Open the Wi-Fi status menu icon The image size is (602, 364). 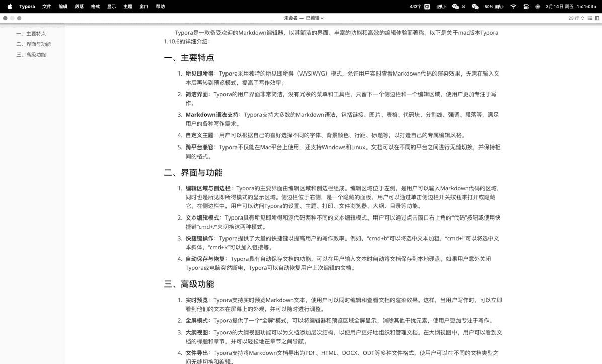[514, 7]
